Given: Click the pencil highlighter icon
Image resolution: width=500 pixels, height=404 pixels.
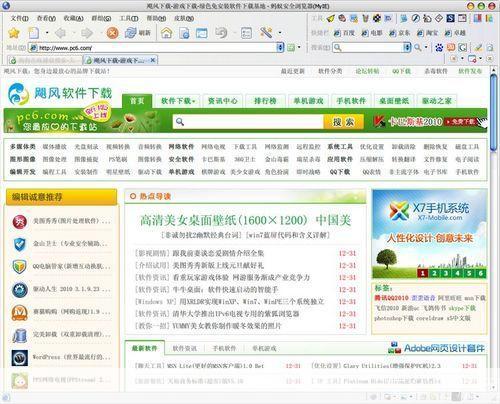Looking at the screenshot, I should pos(479,48).
